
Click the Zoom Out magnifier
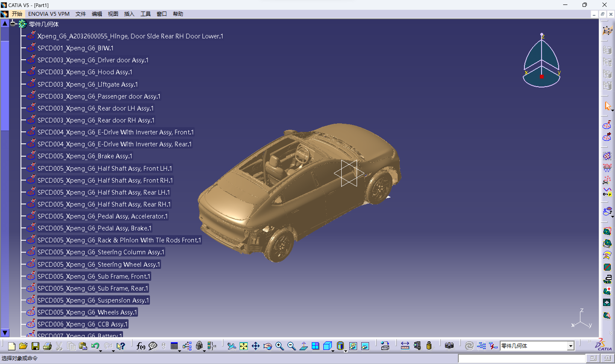tap(291, 346)
